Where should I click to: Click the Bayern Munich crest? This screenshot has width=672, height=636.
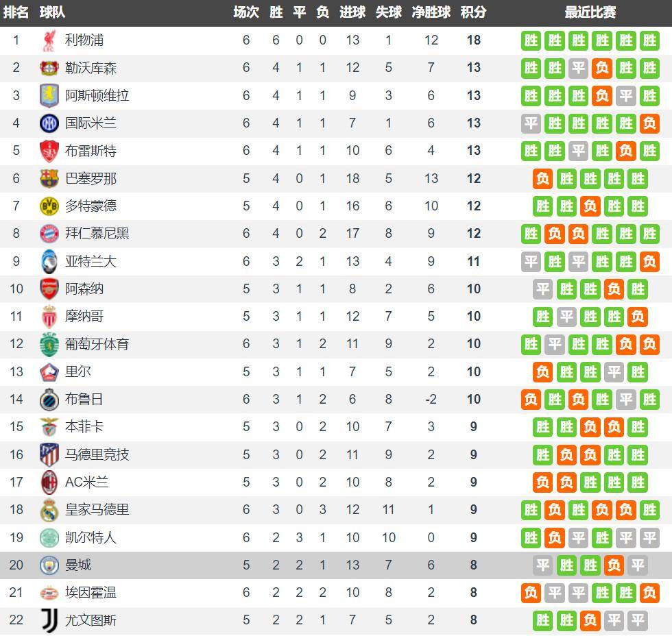pos(49,234)
